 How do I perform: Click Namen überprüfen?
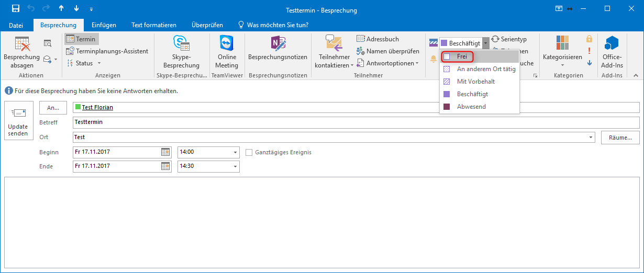388,51
